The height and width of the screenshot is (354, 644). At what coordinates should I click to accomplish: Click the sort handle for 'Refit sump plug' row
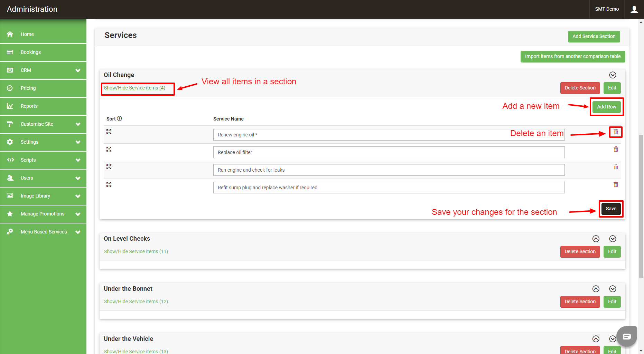tap(109, 184)
